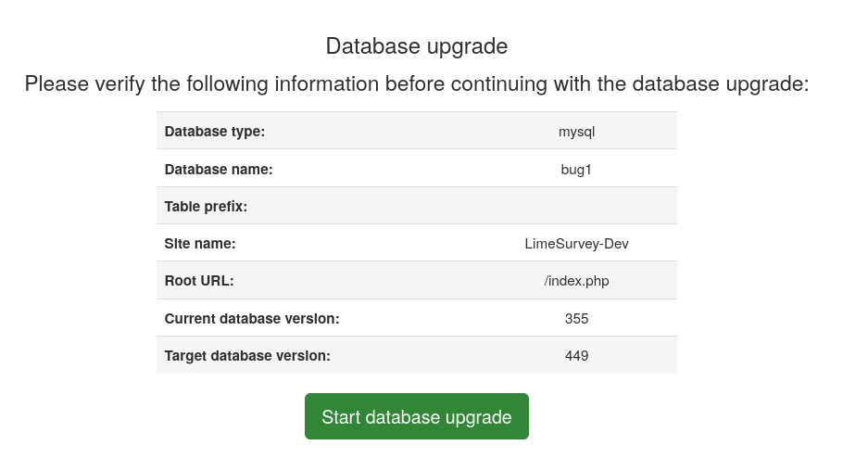Click the current version value 355

point(576,319)
